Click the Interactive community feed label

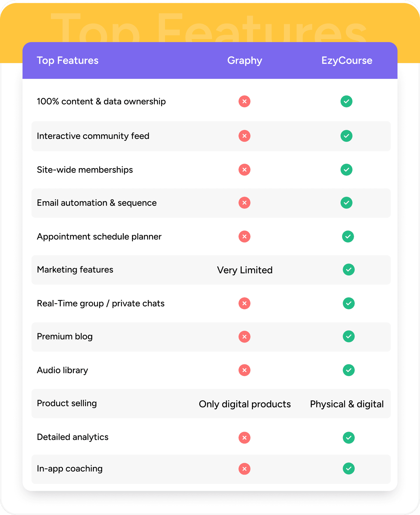(93, 136)
